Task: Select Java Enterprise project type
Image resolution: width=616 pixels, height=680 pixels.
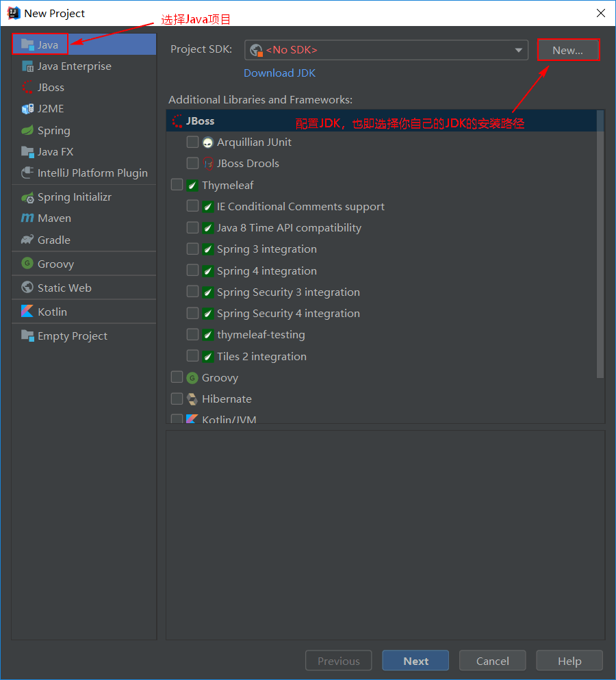Action: coord(84,66)
